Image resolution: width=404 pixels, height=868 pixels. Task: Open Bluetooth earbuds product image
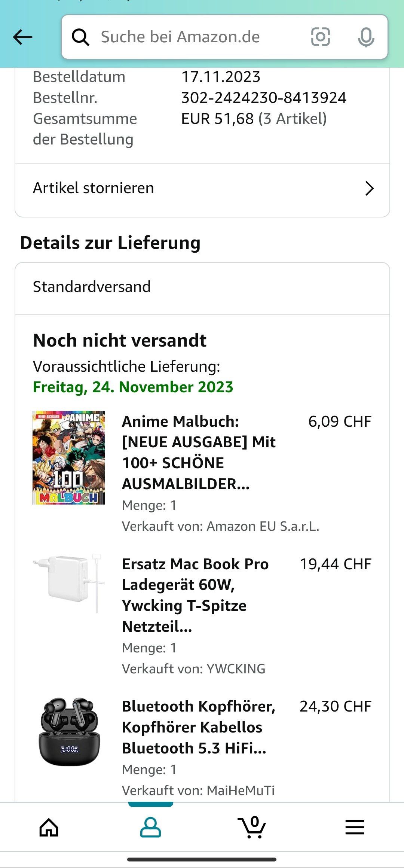pyautogui.click(x=69, y=731)
